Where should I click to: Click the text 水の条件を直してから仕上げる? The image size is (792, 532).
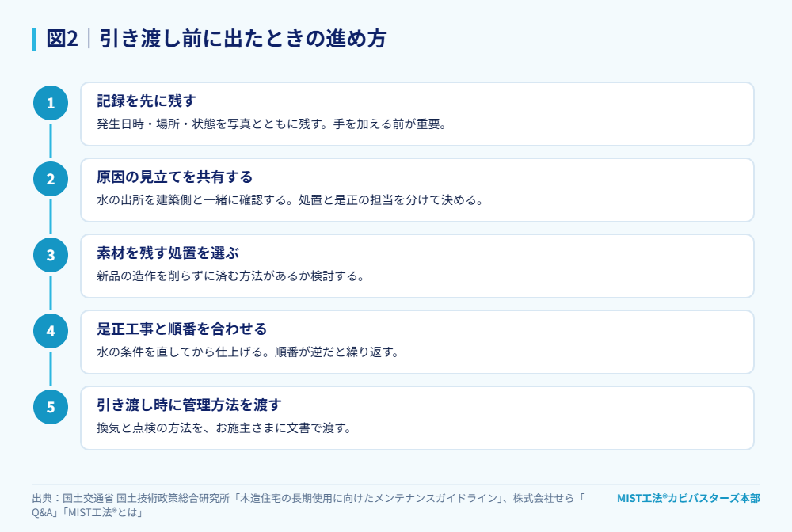coord(183,352)
